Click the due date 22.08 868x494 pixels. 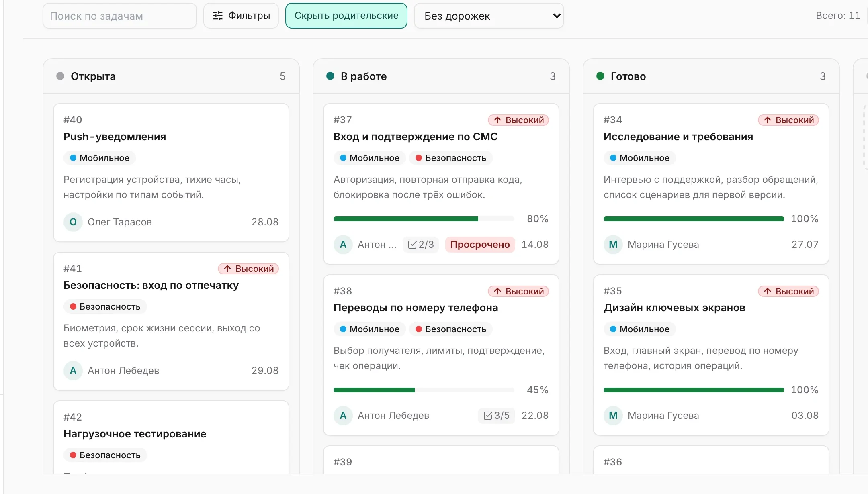click(x=535, y=415)
